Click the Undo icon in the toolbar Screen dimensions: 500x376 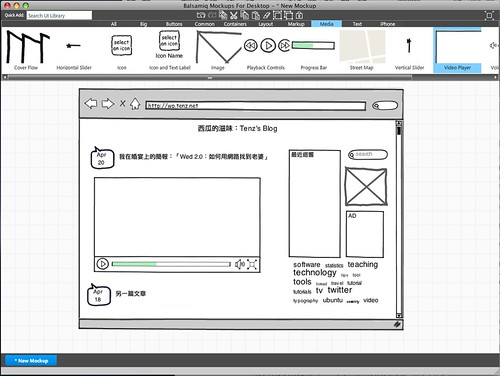(201, 15)
